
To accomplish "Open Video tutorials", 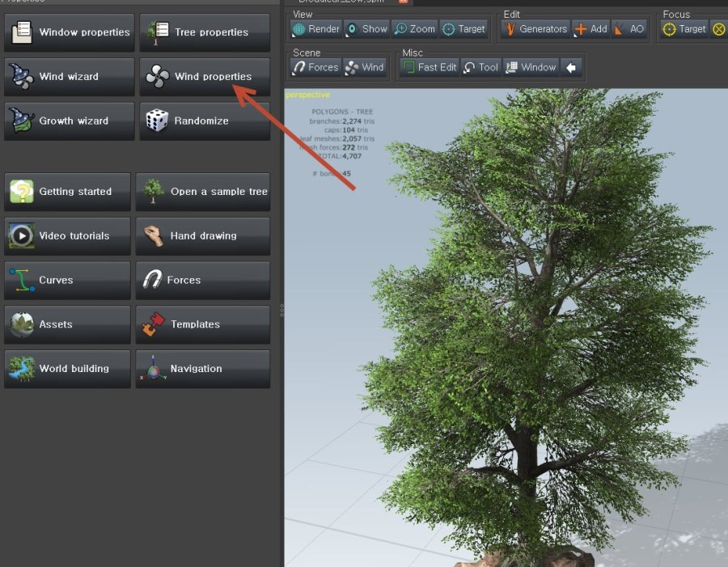I will click(67, 236).
